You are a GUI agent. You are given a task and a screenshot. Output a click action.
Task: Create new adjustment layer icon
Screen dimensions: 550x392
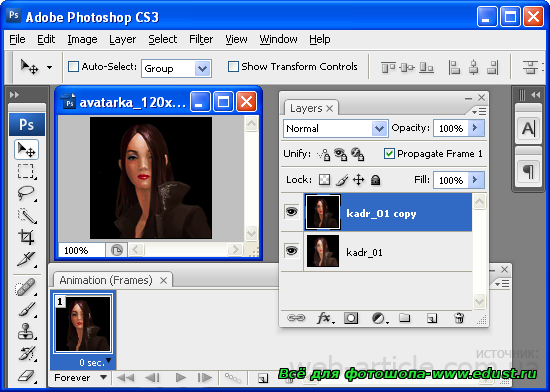[379, 318]
